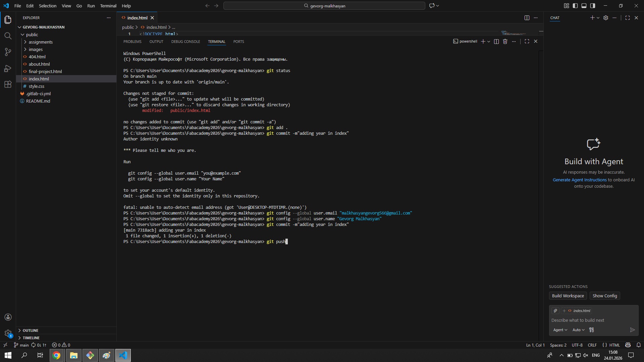Image resolution: width=644 pixels, height=362 pixels.
Task: Split the terminal pane
Action: click(496, 41)
